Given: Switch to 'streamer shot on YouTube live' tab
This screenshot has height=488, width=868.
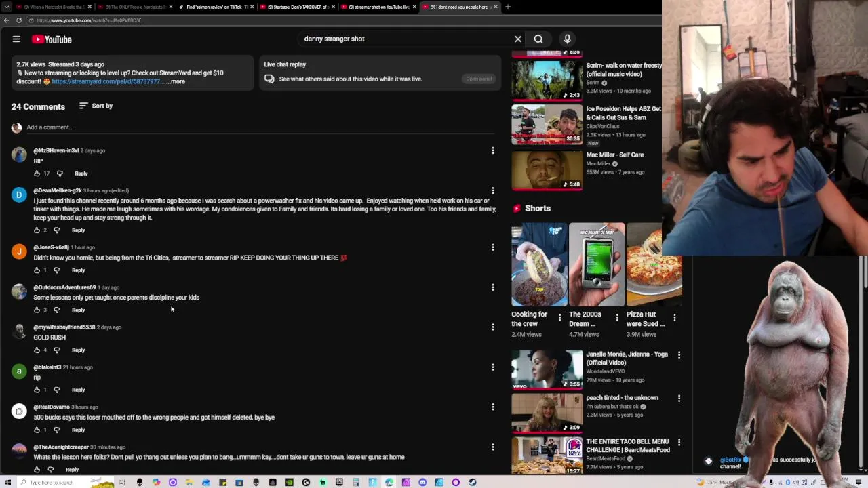Looking at the screenshot, I should click(378, 7).
